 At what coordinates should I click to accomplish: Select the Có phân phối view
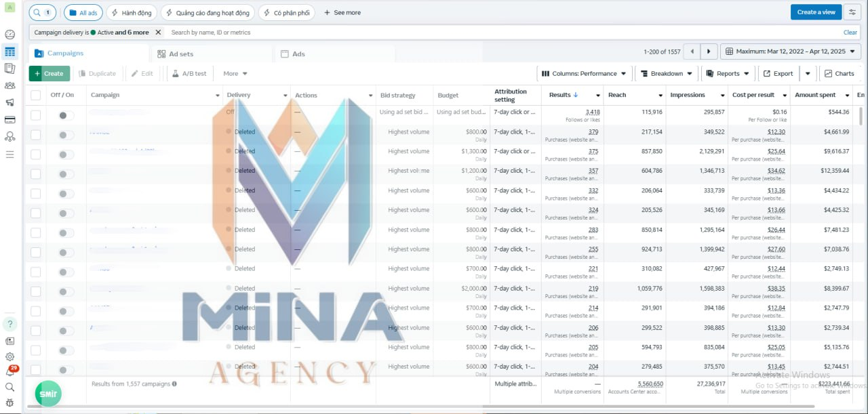click(x=286, y=12)
